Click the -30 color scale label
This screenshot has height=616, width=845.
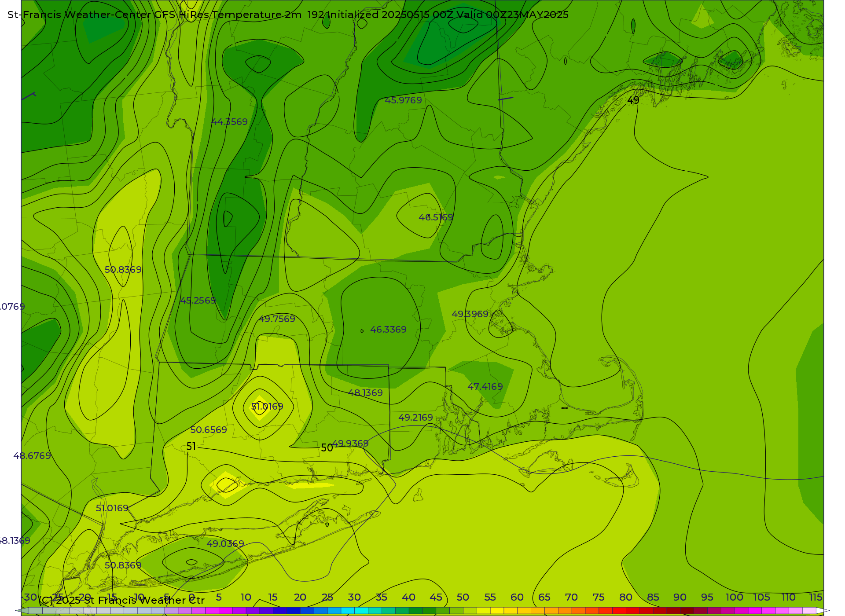[x=29, y=597]
